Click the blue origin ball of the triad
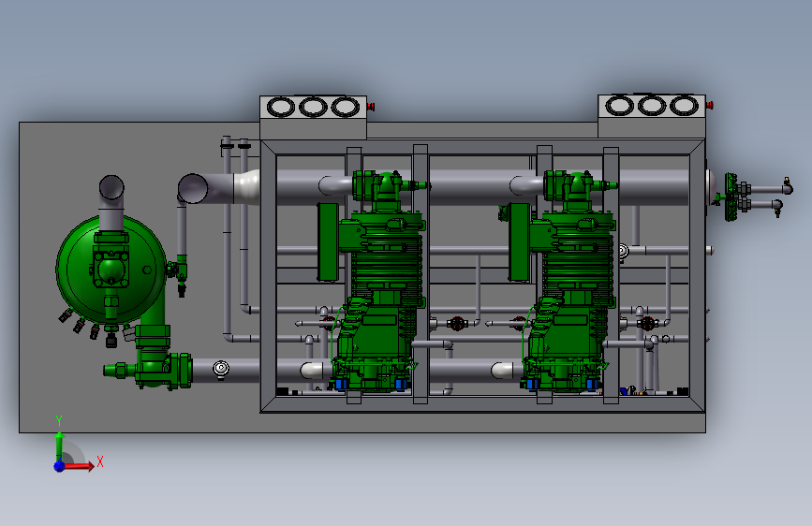This screenshot has width=812, height=526. coord(60,466)
